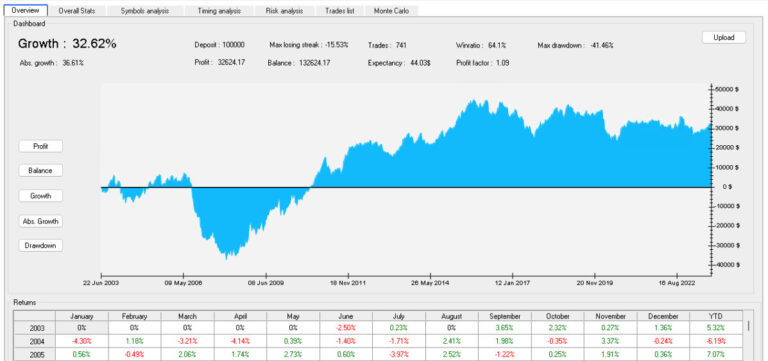Display the Growth chart
768x361 pixels.
[x=41, y=195]
